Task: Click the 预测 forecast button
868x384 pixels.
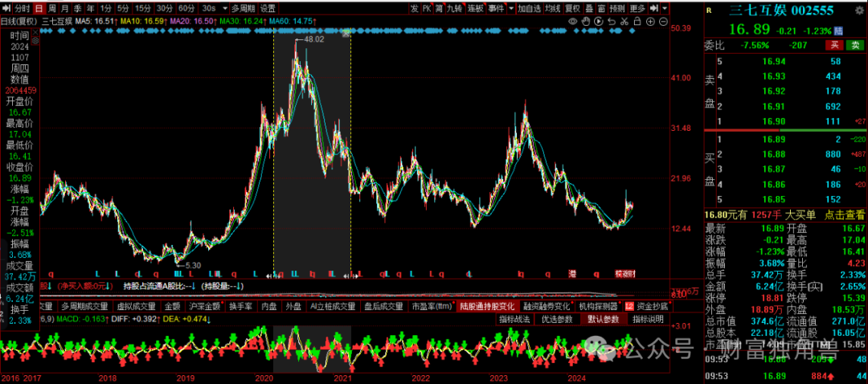Action: 618,8
